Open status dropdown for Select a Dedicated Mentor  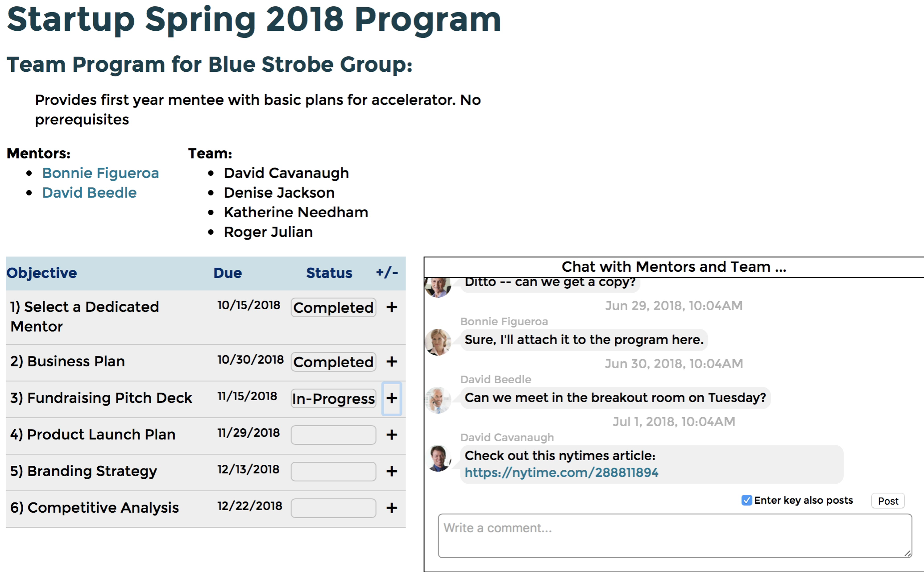point(333,307)
